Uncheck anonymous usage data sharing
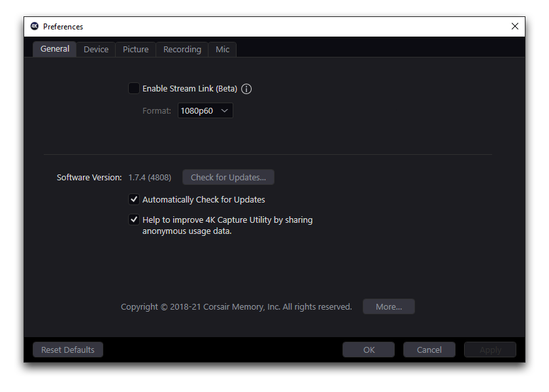The image size is (549, 392). [x=134, y=219]
